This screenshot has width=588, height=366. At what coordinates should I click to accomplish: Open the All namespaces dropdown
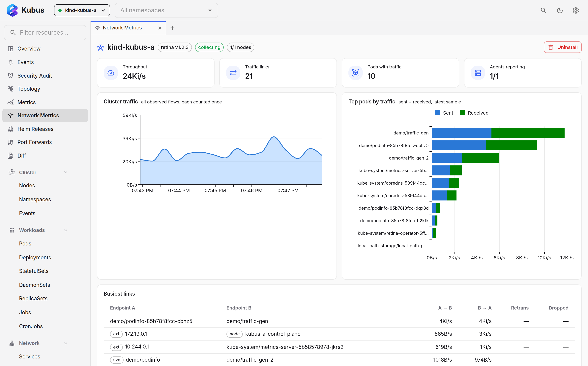click(x=166, y=10)
